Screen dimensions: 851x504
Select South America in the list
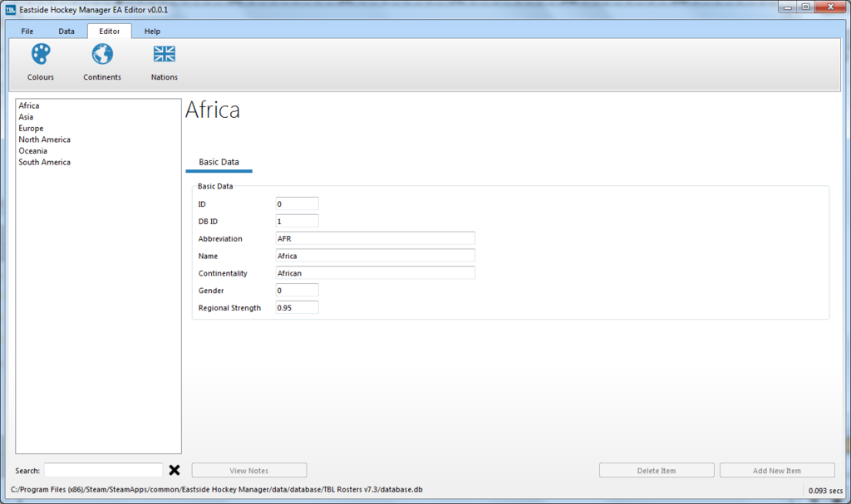click(x=45, y=163)
